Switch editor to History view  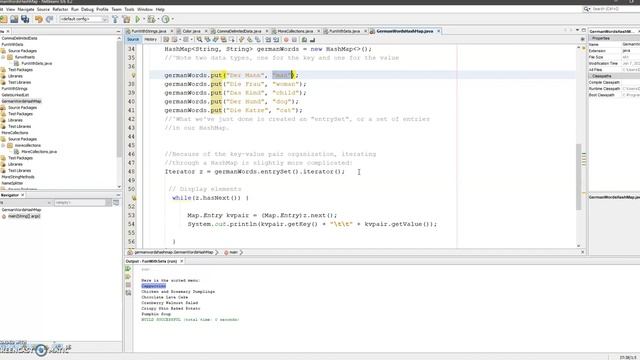[x=150, y=40]
